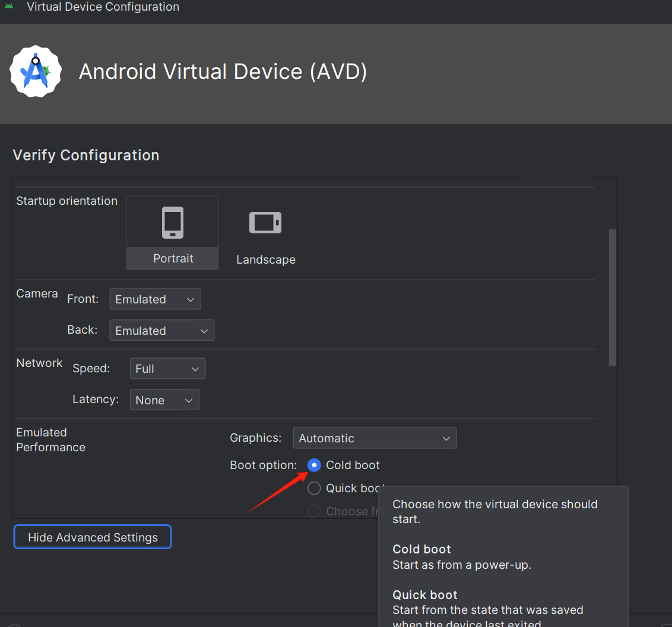Image resolution: width=672 pixels, height=627 pixels.
Task: Click the Android Studio AVD logo
Action: (x=36, y=72)
